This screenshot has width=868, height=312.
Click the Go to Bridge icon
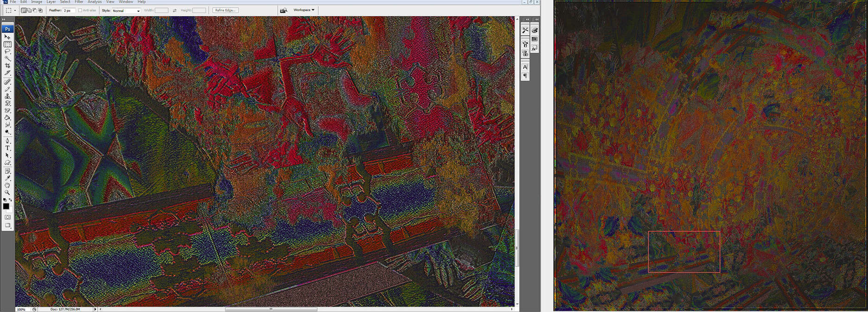[284, 10]
